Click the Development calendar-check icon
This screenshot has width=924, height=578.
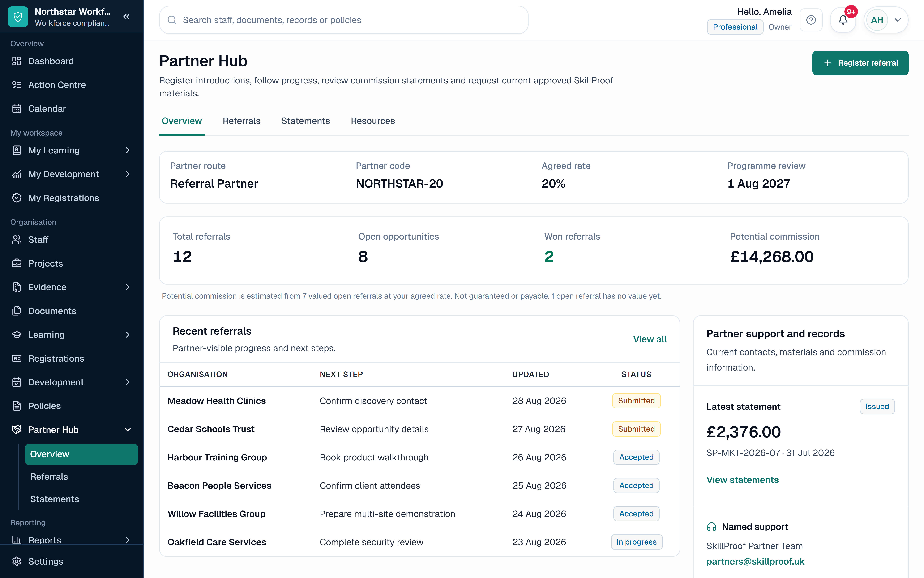click(x=16, y=382)
